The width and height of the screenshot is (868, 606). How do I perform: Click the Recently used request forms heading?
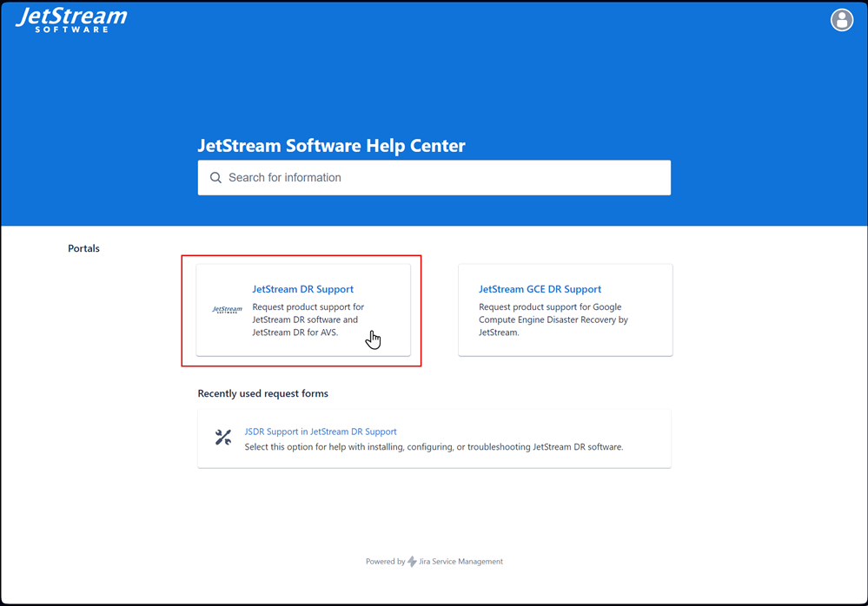262,393
